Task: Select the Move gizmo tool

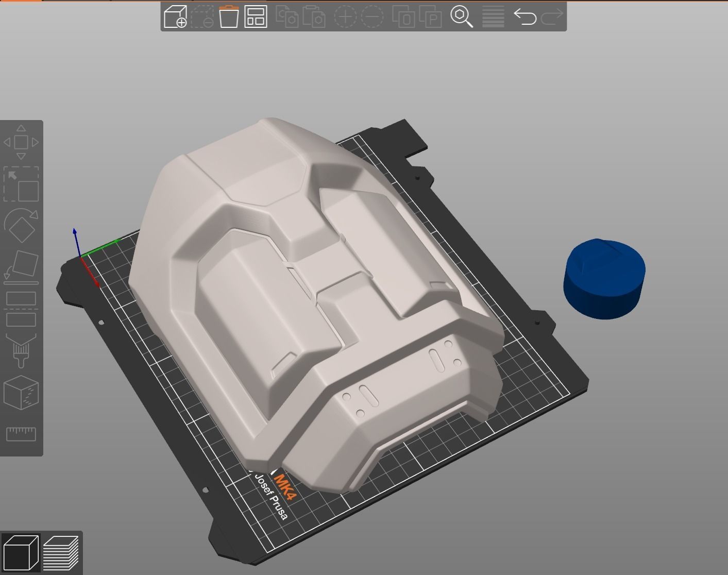Action: click(21, 142)
